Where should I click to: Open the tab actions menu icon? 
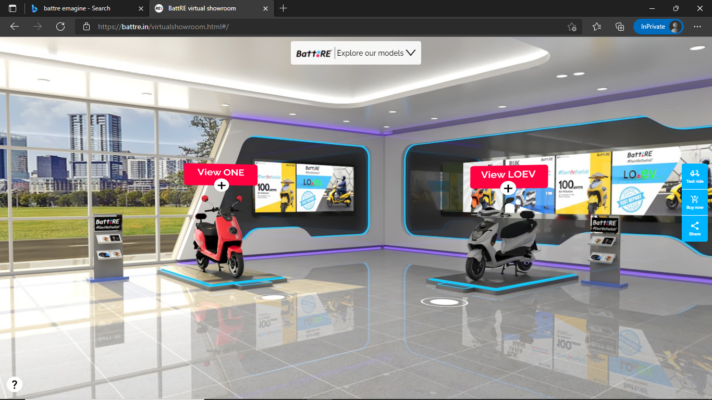tap(12, 8)
